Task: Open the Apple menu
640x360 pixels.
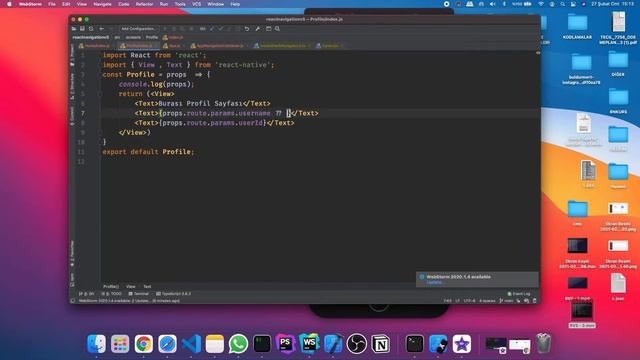Action: 9,4
